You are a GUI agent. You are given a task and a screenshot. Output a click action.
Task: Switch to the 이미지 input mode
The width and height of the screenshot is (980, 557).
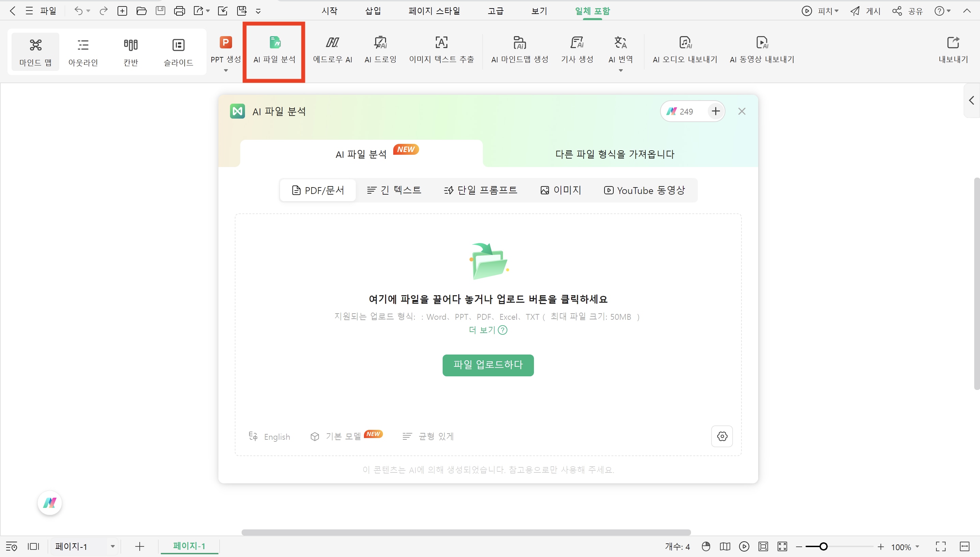point(561,190)
